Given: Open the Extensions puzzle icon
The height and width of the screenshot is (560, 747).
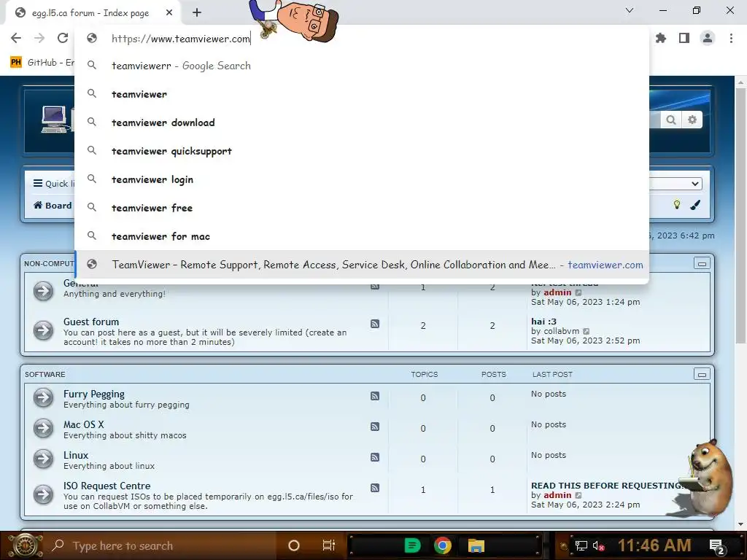Looking at the screenshot, I should (x=661, y=38).
